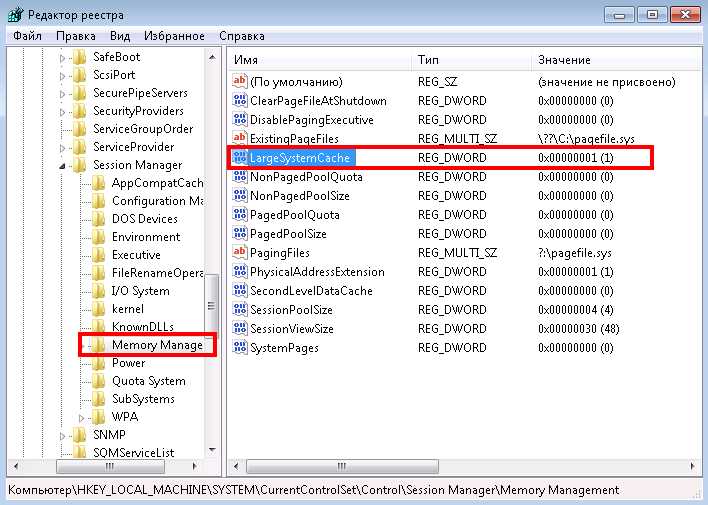Viewport: 708px width, 505px height.
Task: Collapse the Session Manager tree node
Action: [63, 165]
